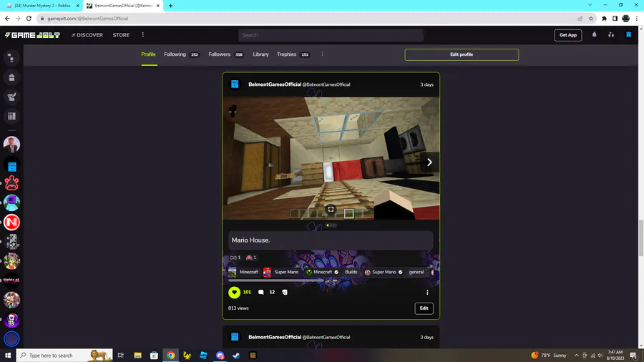Reload the page in Chrome

(x=29, y=19)
